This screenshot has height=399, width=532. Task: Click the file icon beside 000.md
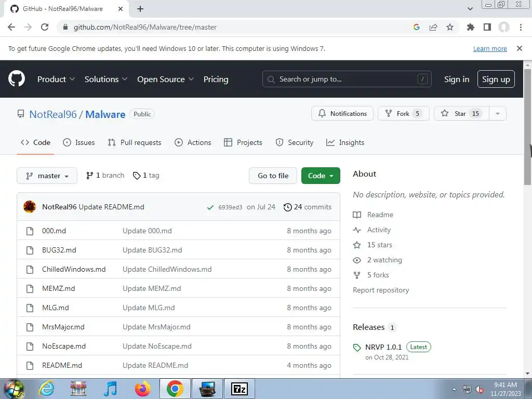tap(30, 231)
